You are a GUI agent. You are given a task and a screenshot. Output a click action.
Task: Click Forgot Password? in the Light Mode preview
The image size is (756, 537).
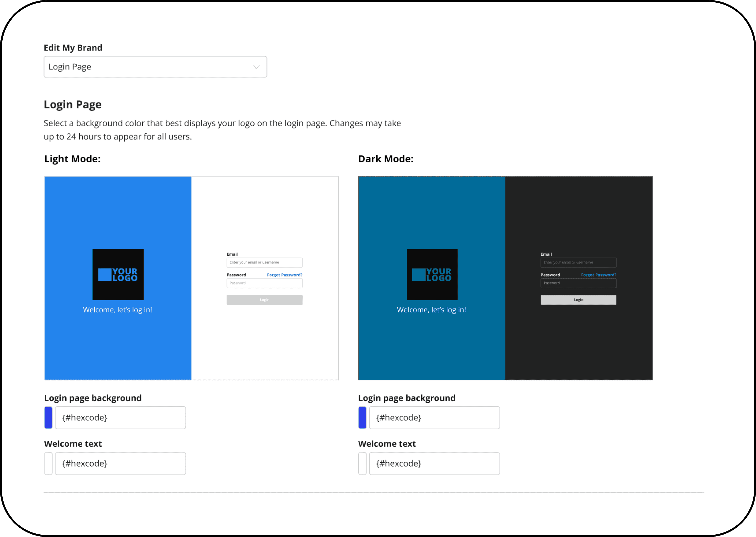(x=284, y=275)
